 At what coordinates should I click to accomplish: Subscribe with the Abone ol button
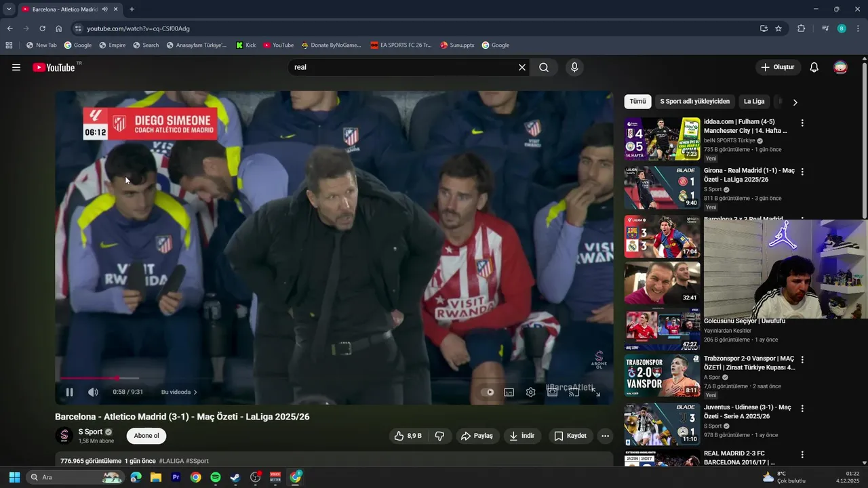146,436
